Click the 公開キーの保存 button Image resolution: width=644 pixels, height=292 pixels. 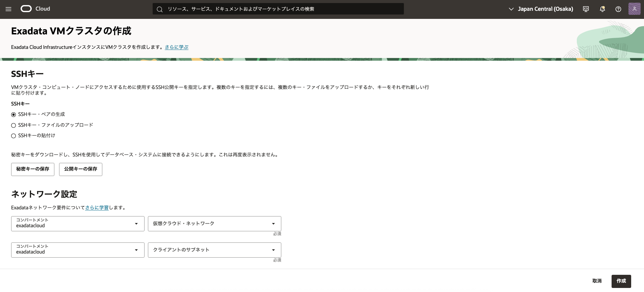click(x=81, y=169)
